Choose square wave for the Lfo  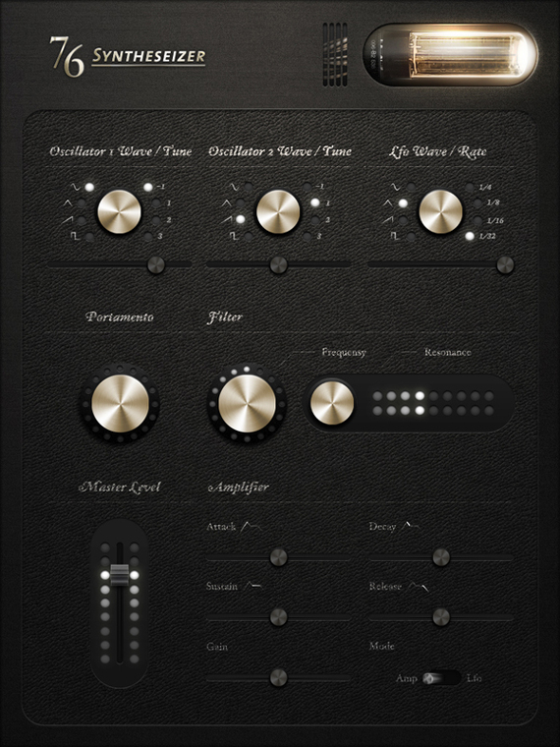pyautogui.click(x=411, y=236)
